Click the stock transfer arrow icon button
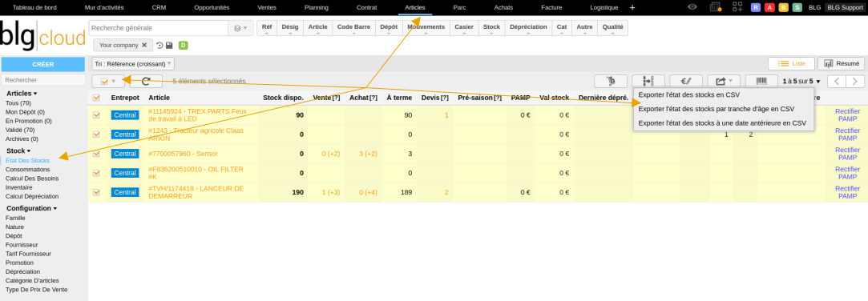The height and width of the screenshot is (301, 868). [648, 82]
